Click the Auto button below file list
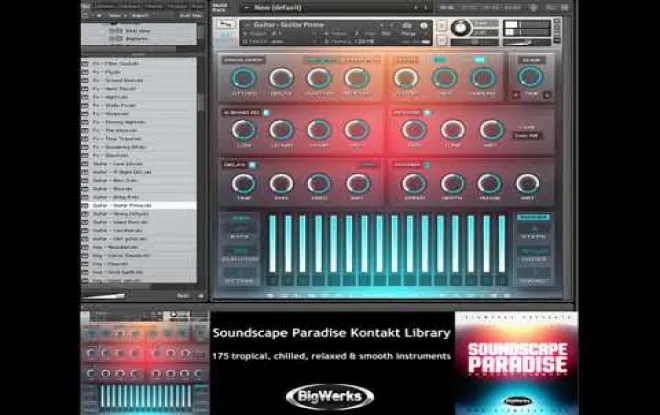Screen dimensions: 660x415 click(x=183, y=296)
